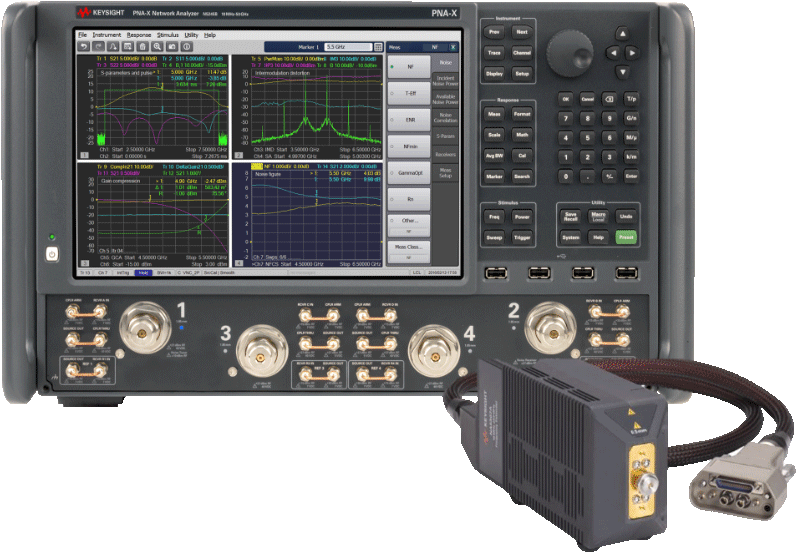Click the on-screen Redo arrow toolbar icon
This screenshot has width=797, height=553.
99,47
